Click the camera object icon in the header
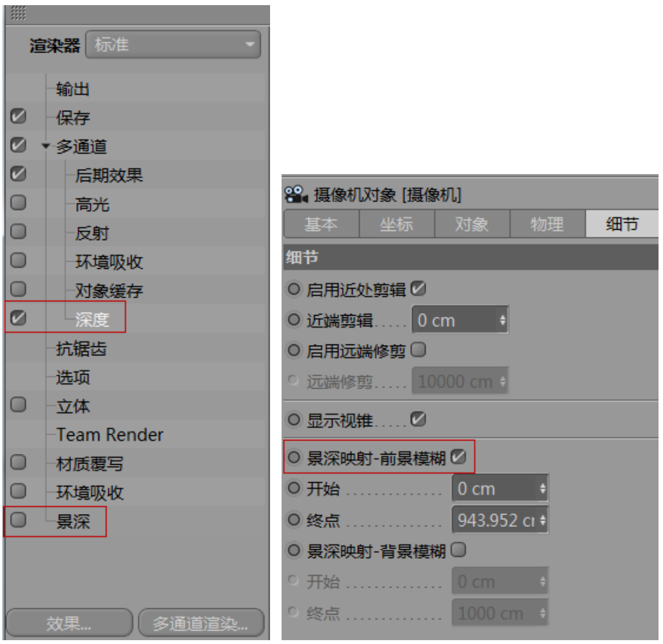Screen dimensions: 663x644 [x=296, y=195]
